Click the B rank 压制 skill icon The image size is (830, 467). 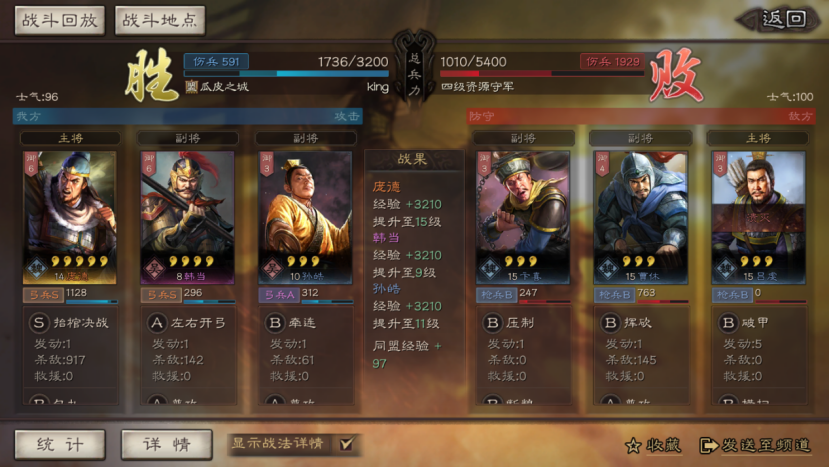pyautogui.click(x=492, y=322)
